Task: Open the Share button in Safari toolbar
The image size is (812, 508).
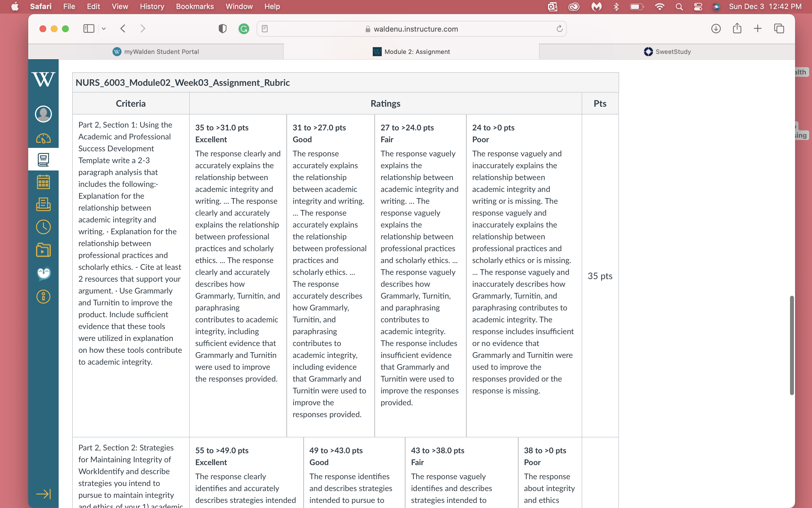Action: [737, 28]
